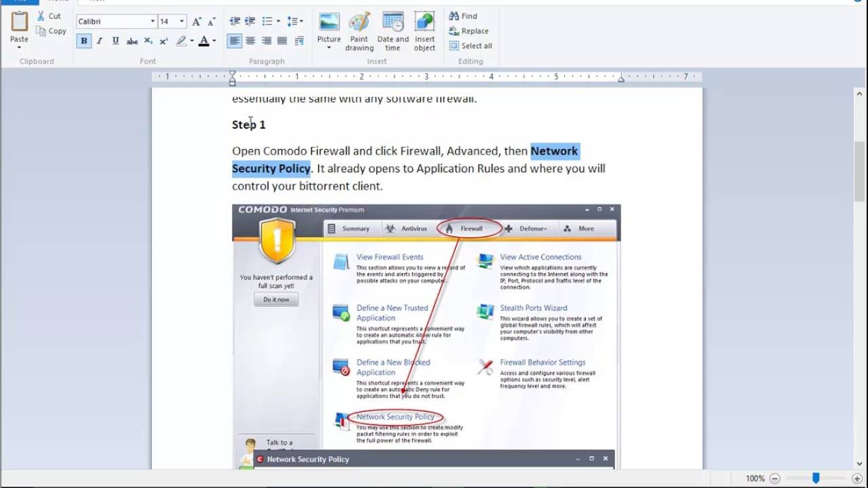Open the Calibri font family dropdown
Screen dimensions: 868x488
coord(152,22)
